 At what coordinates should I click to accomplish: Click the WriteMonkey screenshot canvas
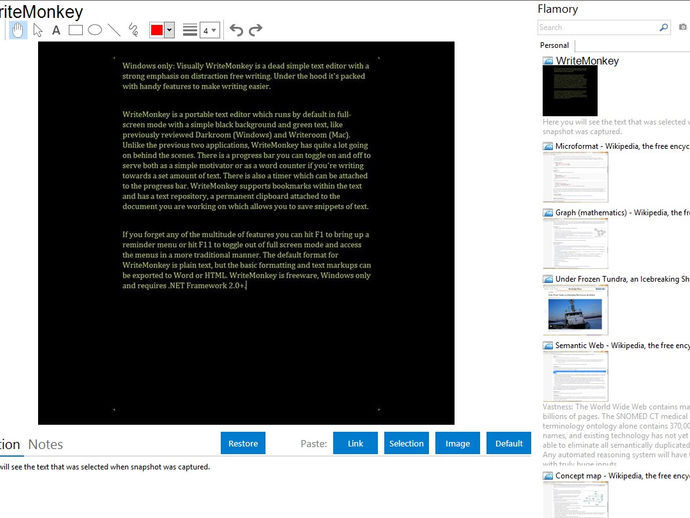tap(246, 233)
